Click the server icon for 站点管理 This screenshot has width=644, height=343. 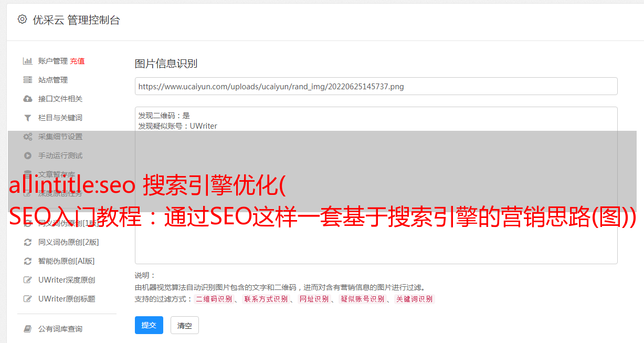coord(28,80)
